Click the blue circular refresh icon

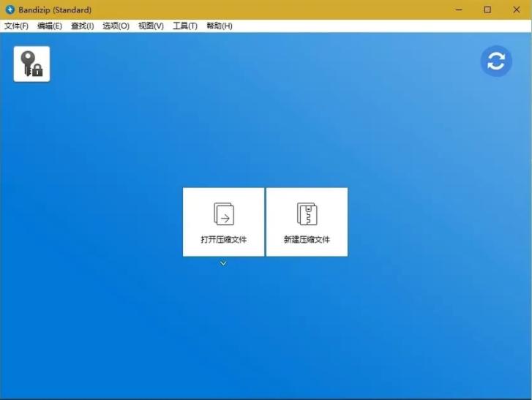tap(496, 61)
